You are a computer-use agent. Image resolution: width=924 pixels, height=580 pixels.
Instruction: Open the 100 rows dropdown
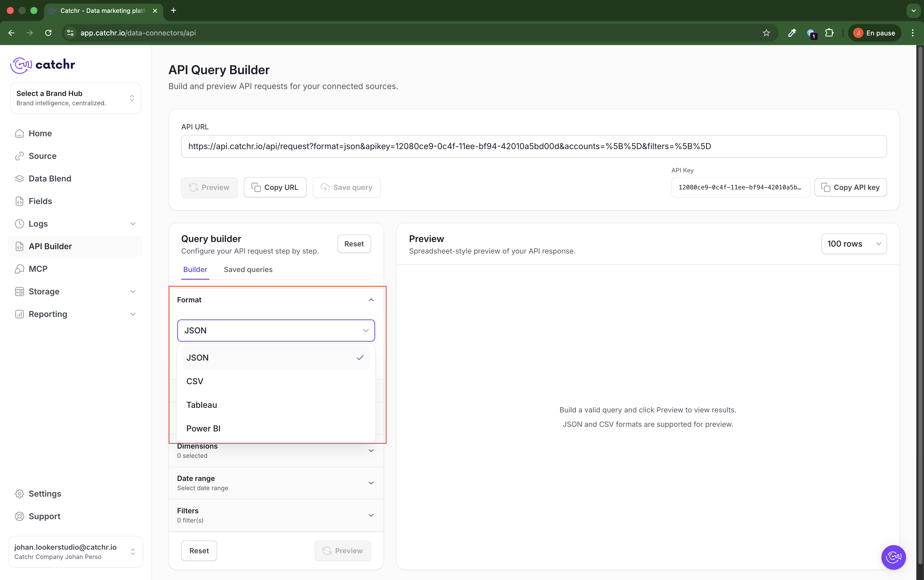[x=854, y=244]
